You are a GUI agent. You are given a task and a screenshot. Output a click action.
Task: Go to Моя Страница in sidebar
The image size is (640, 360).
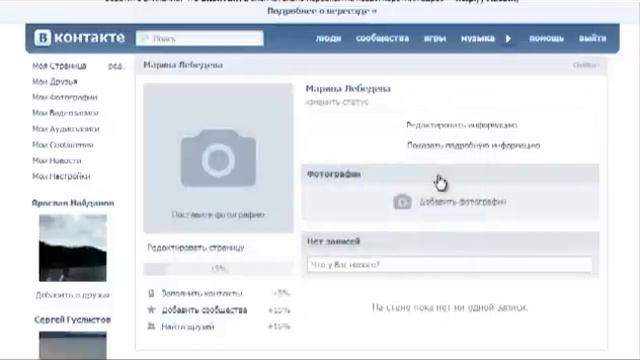coord(59,66)
